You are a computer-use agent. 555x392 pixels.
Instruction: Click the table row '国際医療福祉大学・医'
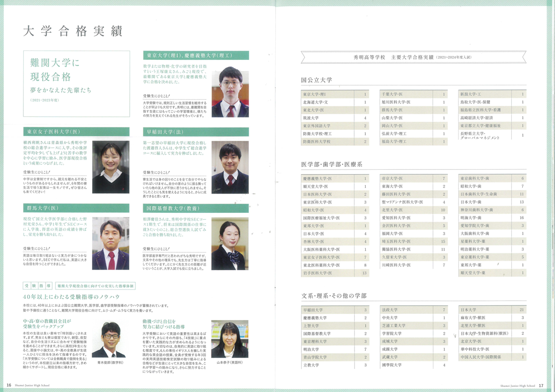coord(335,218)
